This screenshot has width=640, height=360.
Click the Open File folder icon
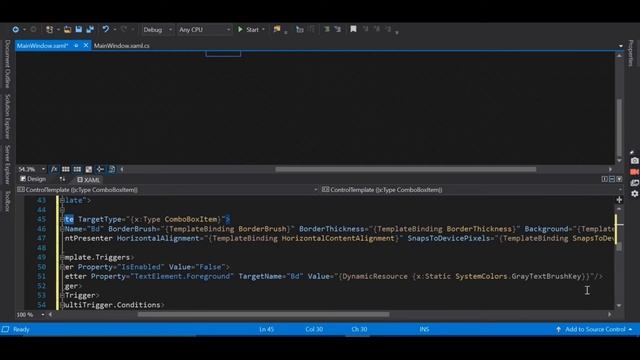[67, 29]
